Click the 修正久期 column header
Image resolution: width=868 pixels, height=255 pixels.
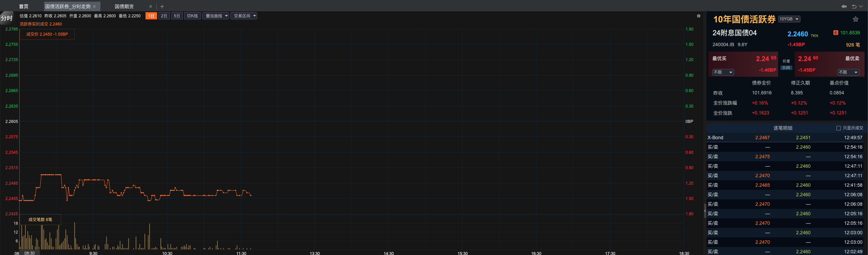point(800,83)
